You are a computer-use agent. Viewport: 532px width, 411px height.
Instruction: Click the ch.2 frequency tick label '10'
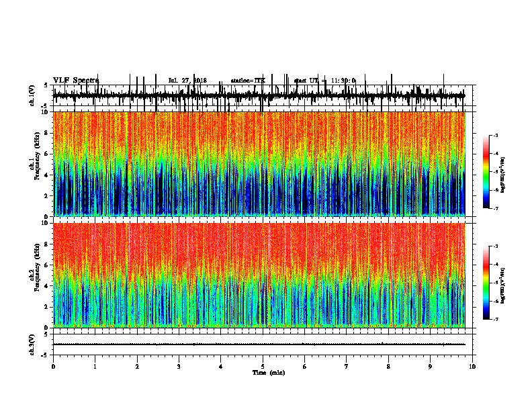(x=45, y=223)
